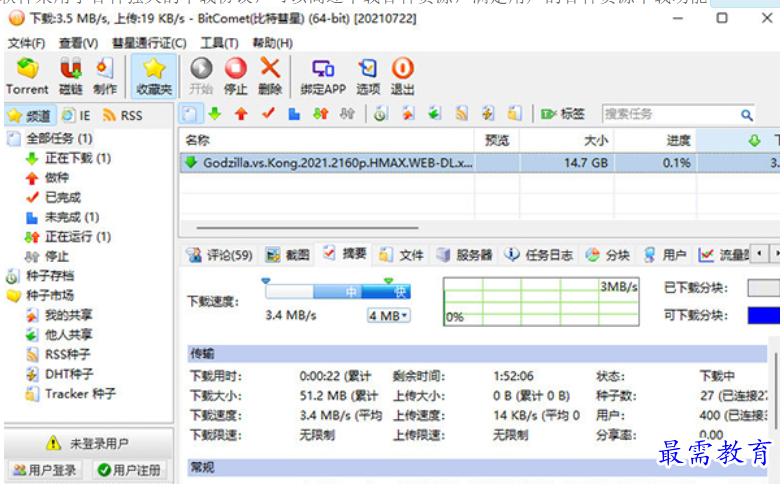Show all tasks filter icon in filter bar
Screen dimensions: 780x484
(190, 114)
